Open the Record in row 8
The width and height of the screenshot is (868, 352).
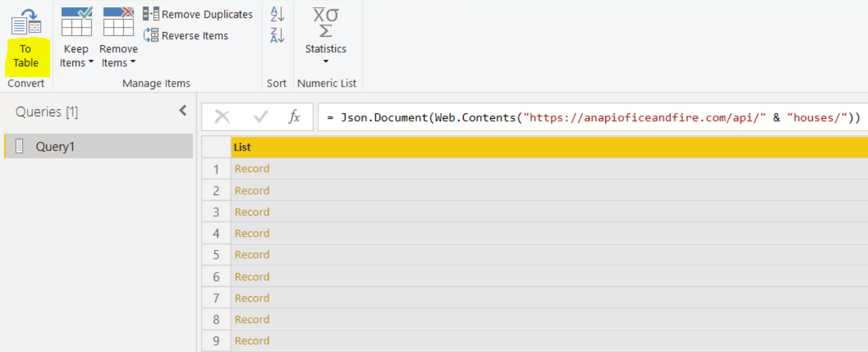click(252, 319)
